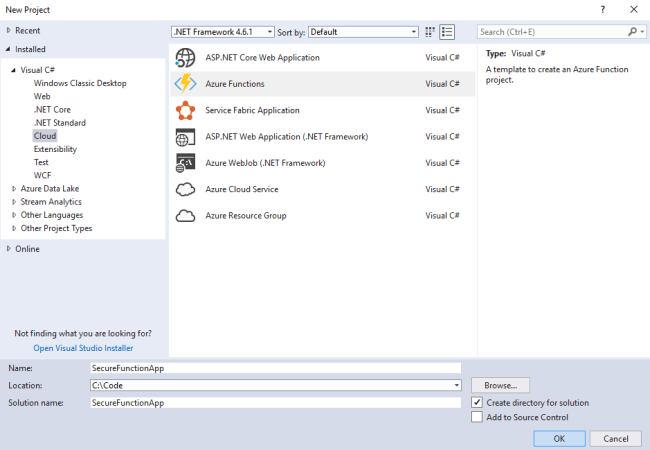Select the WCF category
650x450 pixels.
coord(42,176)
